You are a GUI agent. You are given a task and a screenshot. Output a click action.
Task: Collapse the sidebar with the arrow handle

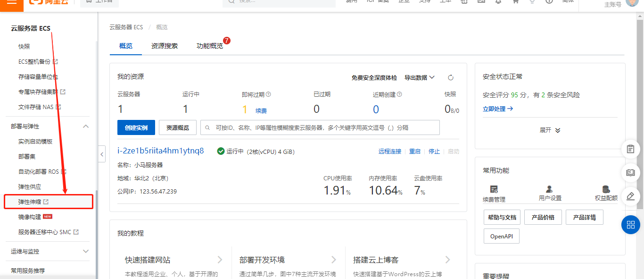pyautogui.click(x=102, y=154)
